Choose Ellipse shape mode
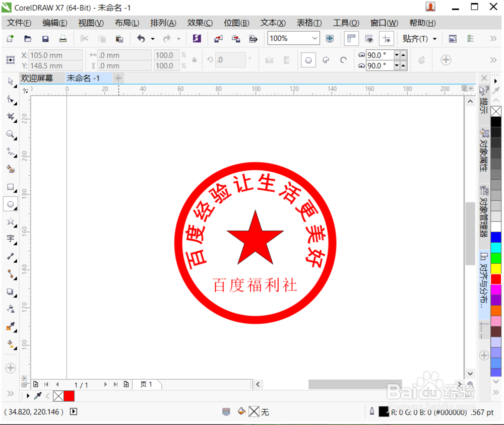Viewport: 504px width, 425px height. [308, 60]
